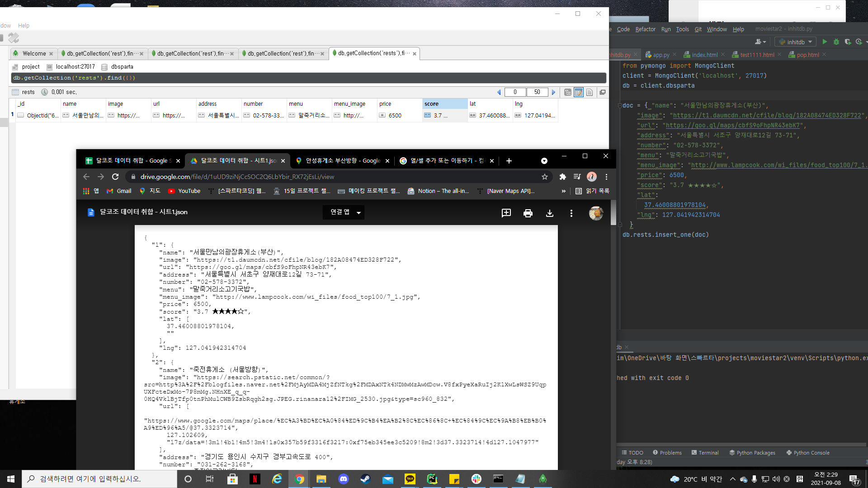Collapse the doc dictionary code fold

tap(620, 105)
